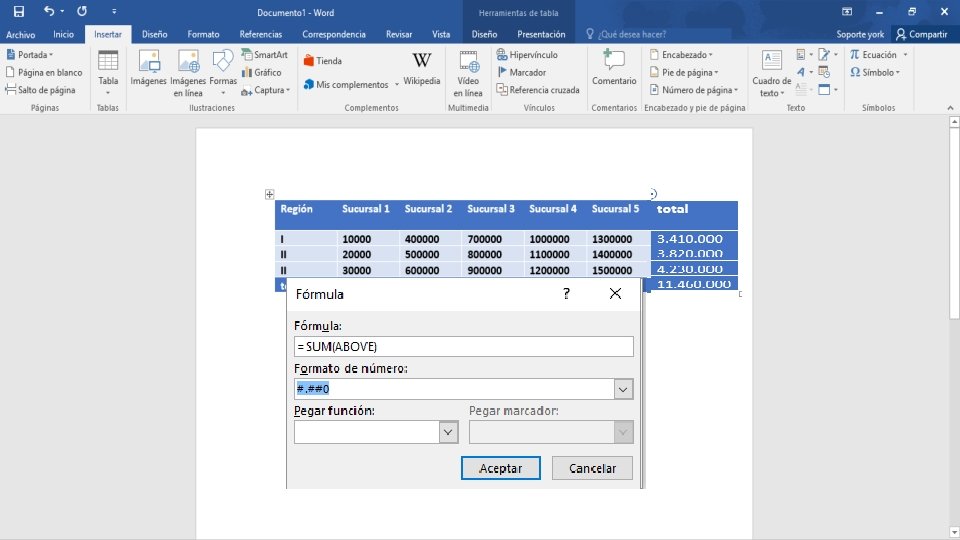Add a Comentario to the document

614,68
